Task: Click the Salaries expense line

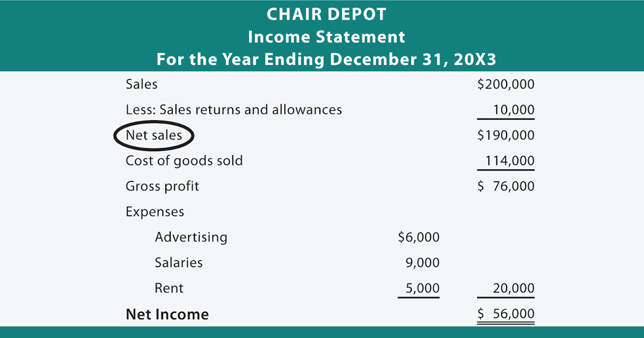Action: pyautogui.click(x=179, y=263)
